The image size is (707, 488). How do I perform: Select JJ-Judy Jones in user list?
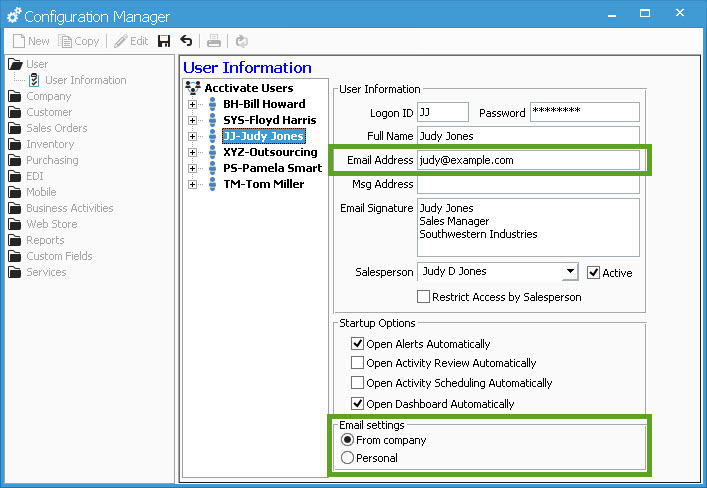coord(264,136)
